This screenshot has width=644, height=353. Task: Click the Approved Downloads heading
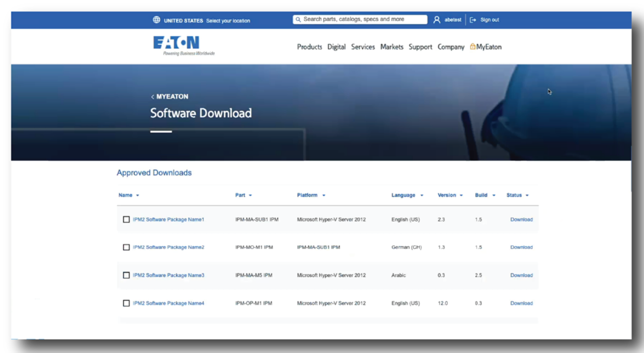click(x=154, y=173)
